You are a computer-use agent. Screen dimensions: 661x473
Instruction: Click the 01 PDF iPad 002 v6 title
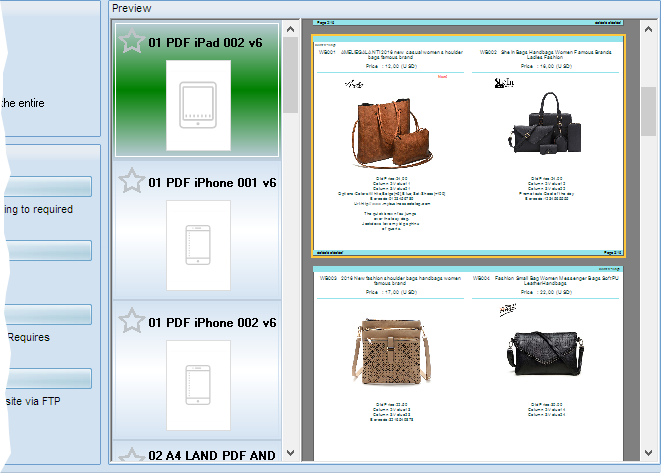coord(205,43)
